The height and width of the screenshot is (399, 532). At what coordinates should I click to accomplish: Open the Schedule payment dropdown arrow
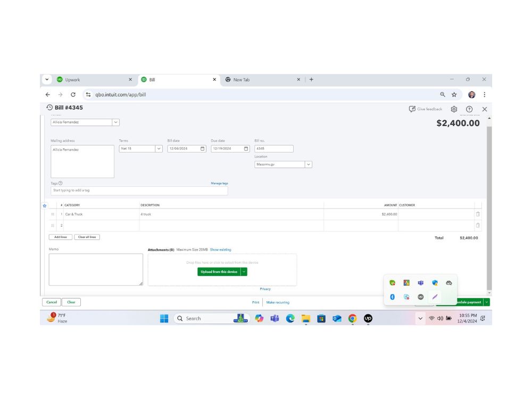pyautogui.click(x=487, y=302)
